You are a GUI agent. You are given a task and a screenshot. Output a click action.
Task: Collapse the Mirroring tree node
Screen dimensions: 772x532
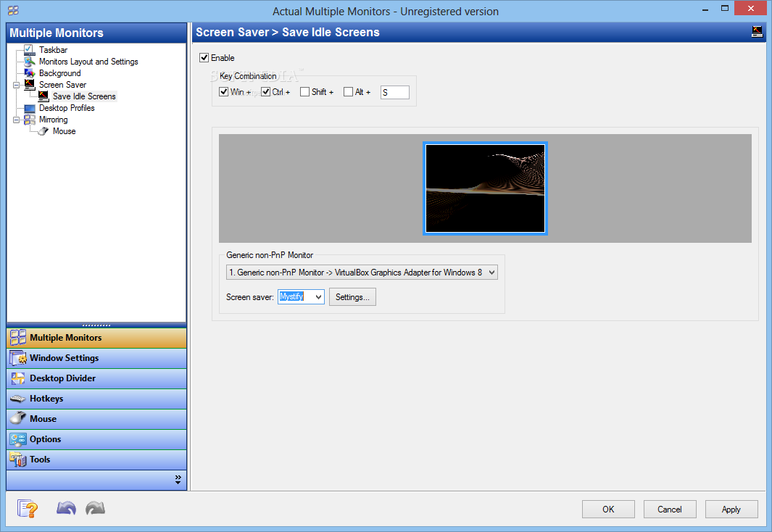16,120
